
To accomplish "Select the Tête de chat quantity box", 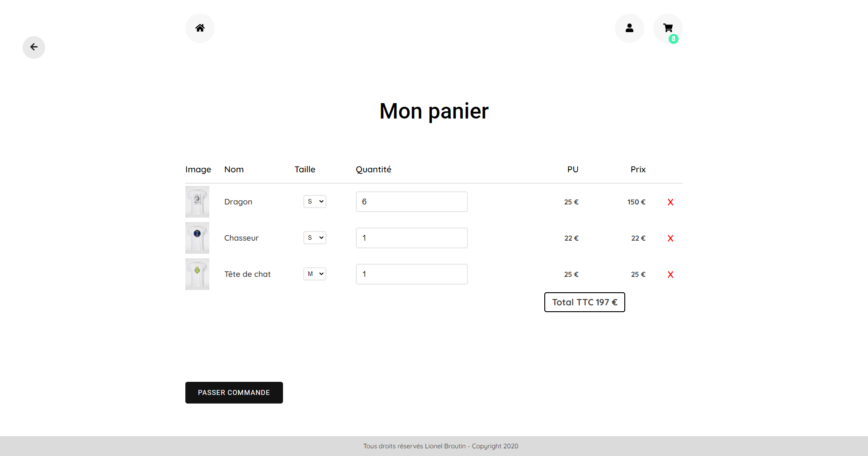I will [411, 274].
